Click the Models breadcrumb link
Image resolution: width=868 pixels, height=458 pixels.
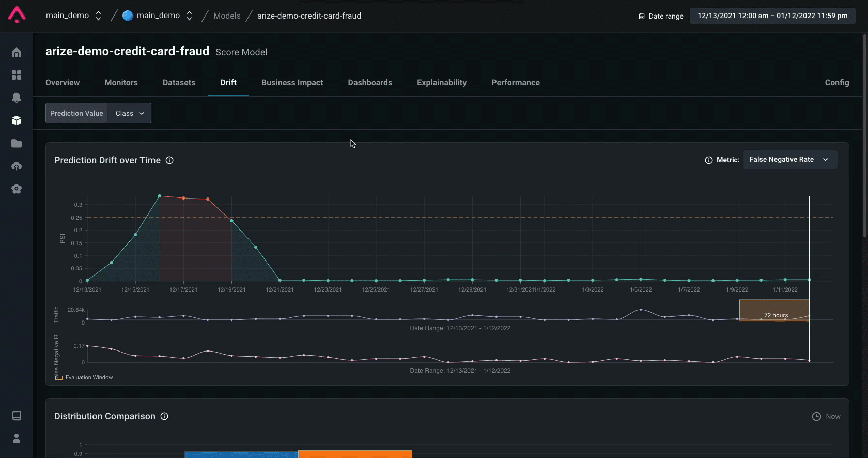pyautogui.click(x=227, y=16)
